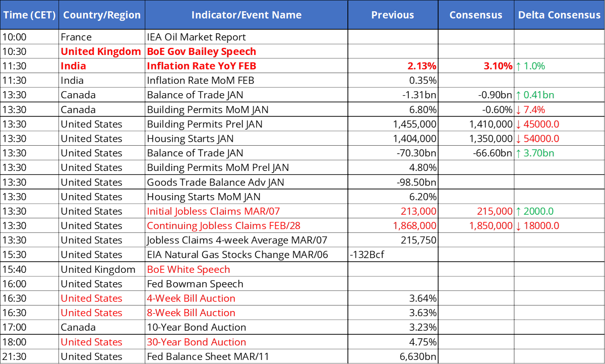Viewport: 605px width, 364px height.
Task: Click the 4.75% previous value
Action: coord(393,342)
